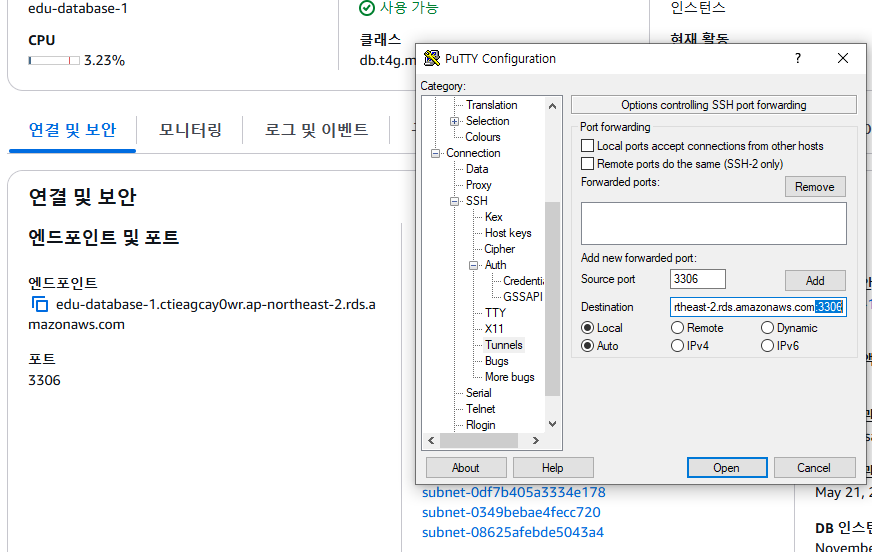
Task: Select Connection in the category tree
Action: point(473,153)
